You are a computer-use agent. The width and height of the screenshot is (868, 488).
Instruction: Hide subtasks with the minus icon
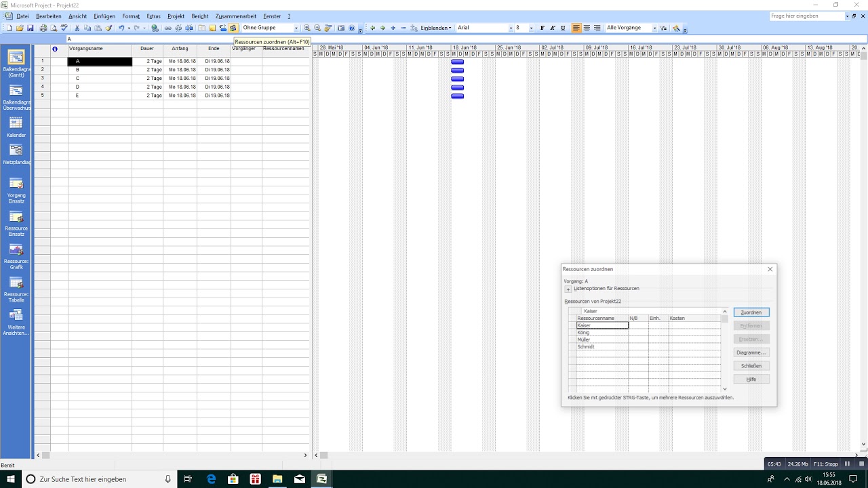tap(403, 28)
